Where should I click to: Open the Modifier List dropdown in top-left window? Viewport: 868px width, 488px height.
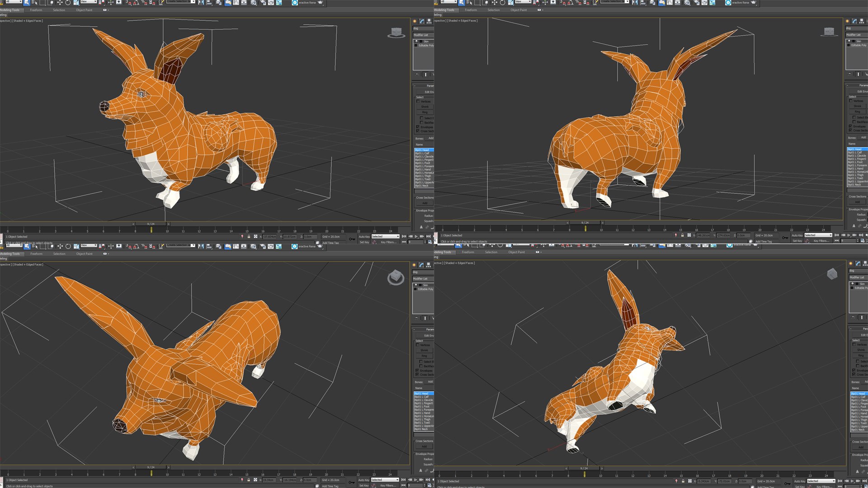point(424,35)
